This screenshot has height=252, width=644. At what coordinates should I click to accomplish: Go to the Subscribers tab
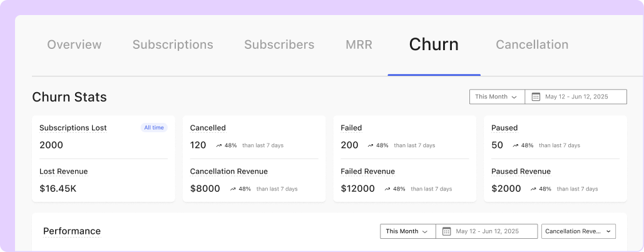coord(279,45)
